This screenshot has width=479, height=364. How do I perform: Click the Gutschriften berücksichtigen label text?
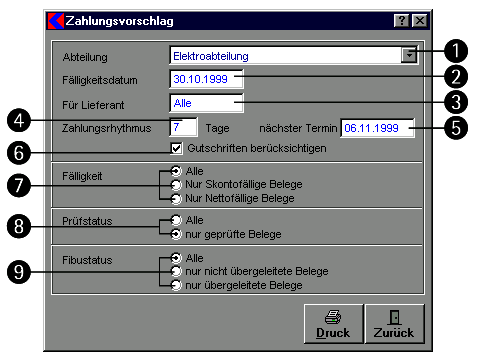[x=257, y=148]
